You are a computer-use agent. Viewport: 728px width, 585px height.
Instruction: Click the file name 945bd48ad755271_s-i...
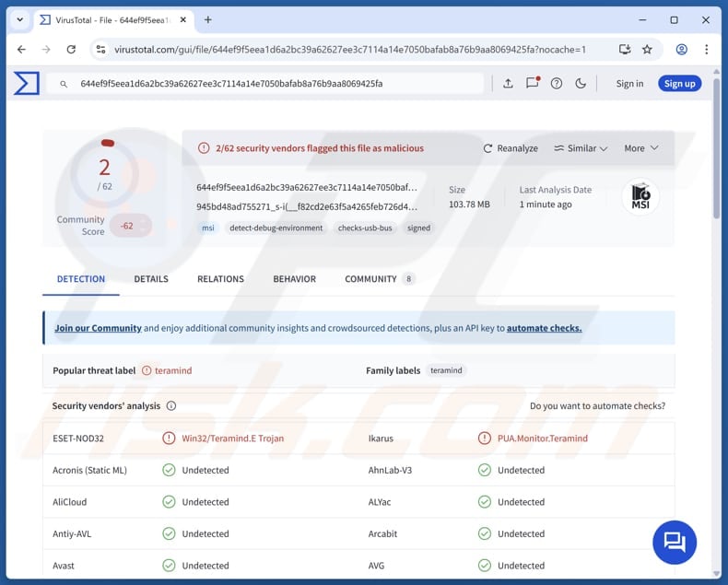tap(307, 206)
